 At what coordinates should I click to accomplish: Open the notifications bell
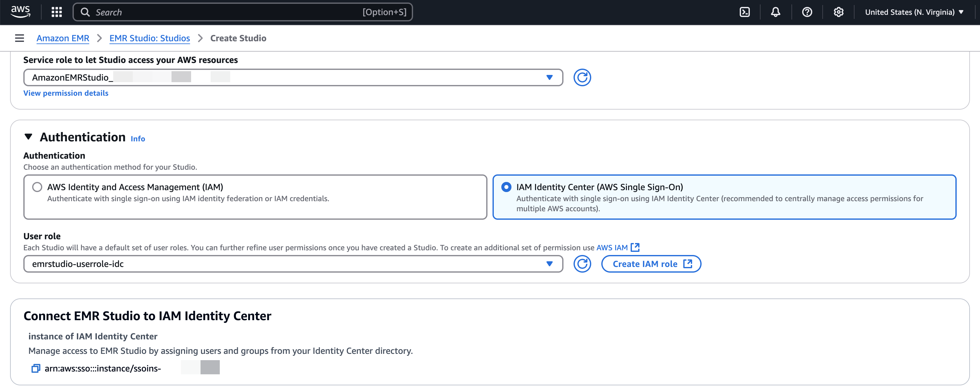(776, 12)
